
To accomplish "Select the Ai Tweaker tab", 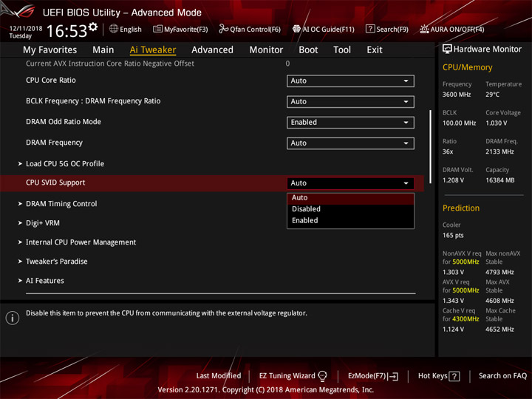I will 153,50.
